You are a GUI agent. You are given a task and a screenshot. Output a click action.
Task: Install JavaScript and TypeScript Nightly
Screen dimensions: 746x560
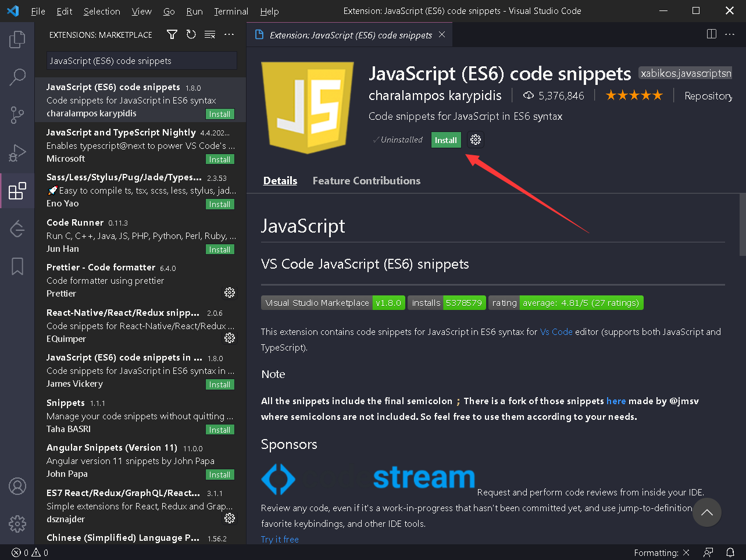[220, 159]
